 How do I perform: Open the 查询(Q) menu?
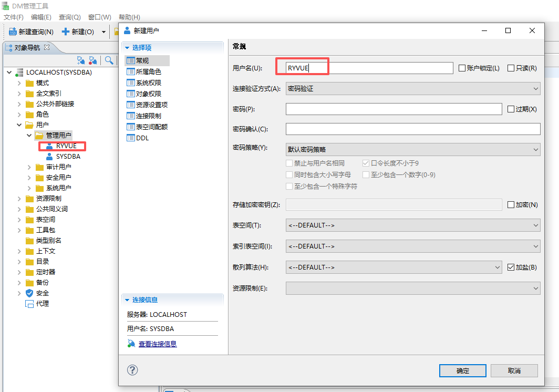coord(69,17)
